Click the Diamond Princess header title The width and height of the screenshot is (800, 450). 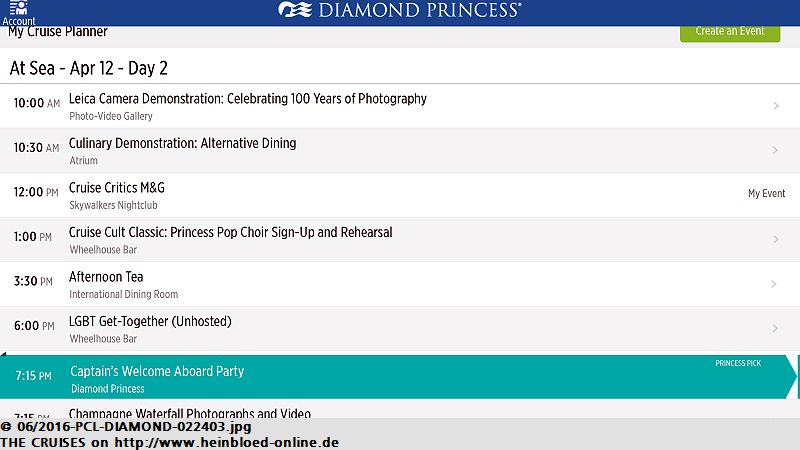click(419, 10)
